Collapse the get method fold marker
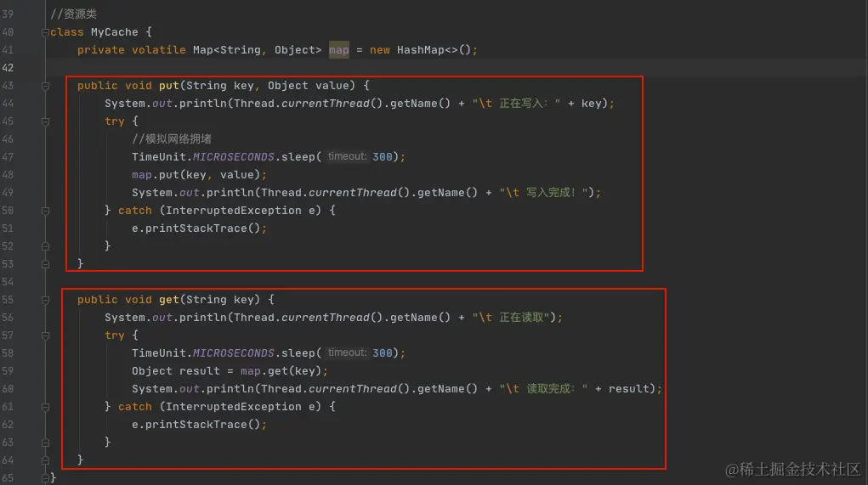The height and width of the screenshot is (485, 868). 45,300
